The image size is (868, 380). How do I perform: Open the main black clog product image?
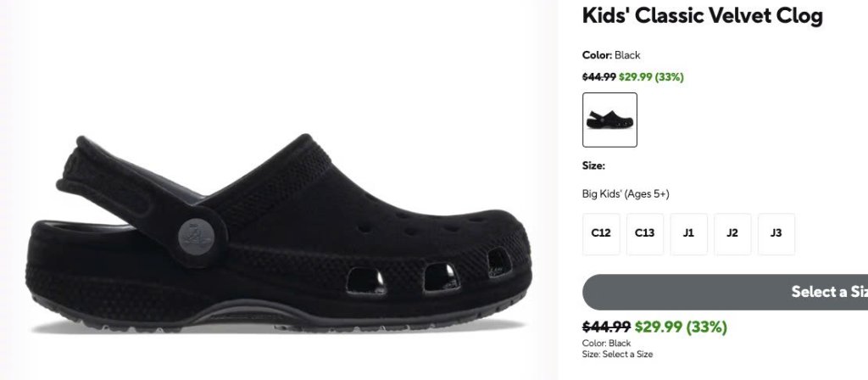tap(280, 232)
